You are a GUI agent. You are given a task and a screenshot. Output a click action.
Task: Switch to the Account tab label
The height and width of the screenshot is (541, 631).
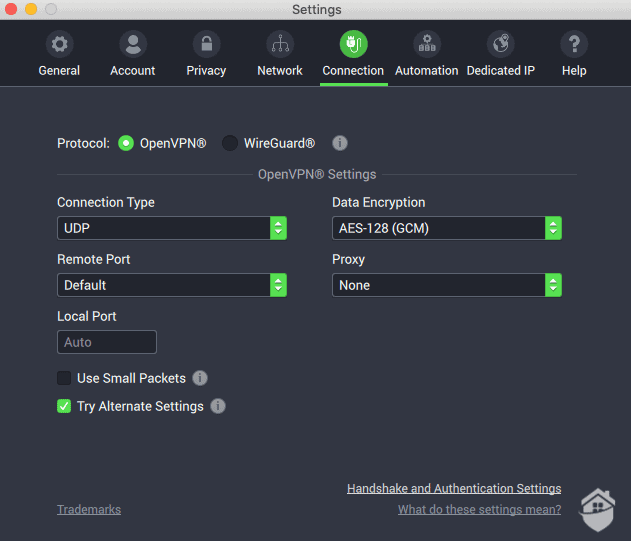coord(133,71)
